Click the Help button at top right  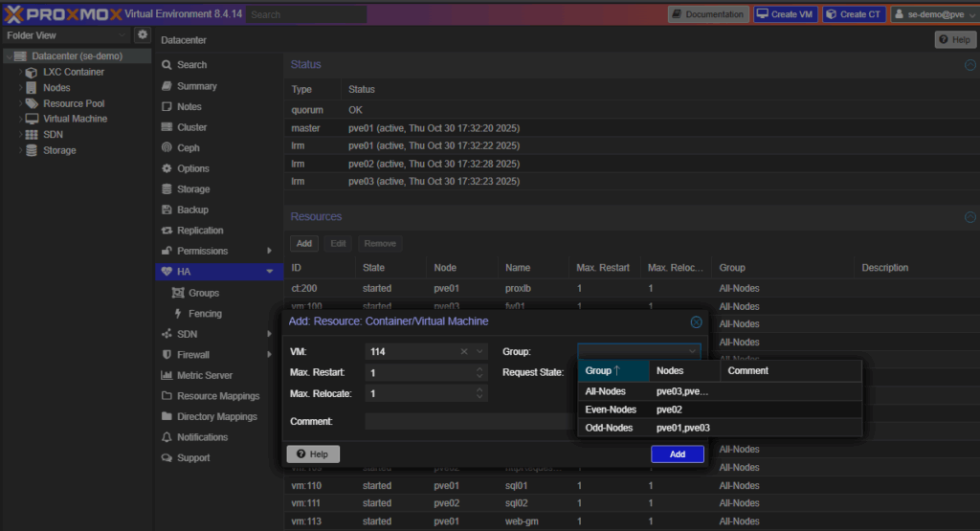(x=955, y=39)
